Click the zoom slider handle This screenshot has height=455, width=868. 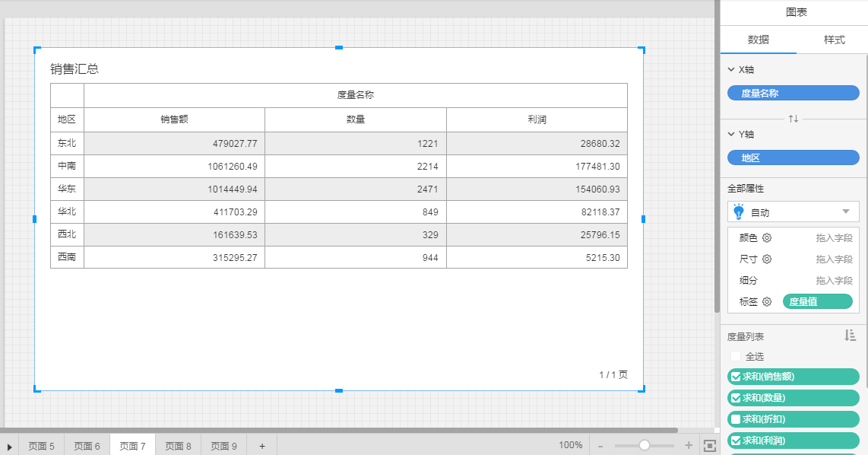[645, 445]
